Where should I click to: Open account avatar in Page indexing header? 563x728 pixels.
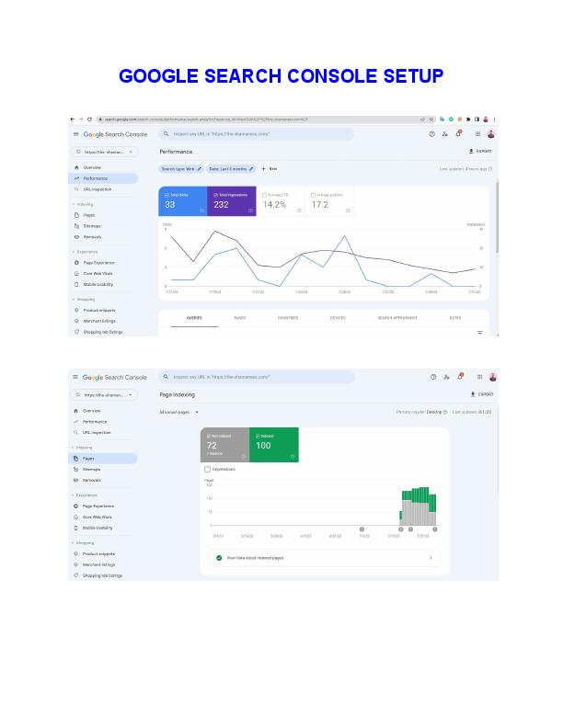click(x=493, y=377)
